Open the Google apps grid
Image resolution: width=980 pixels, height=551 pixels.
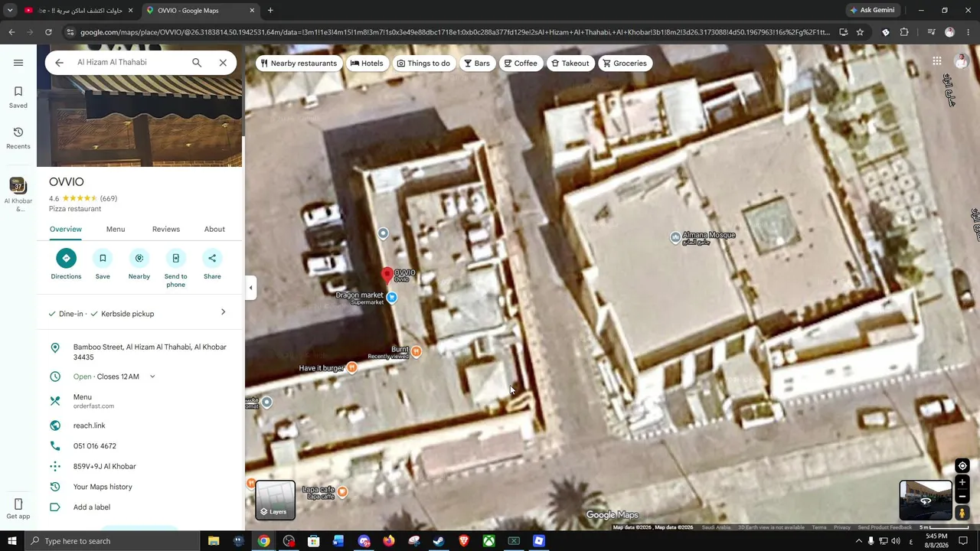point(937,61)
